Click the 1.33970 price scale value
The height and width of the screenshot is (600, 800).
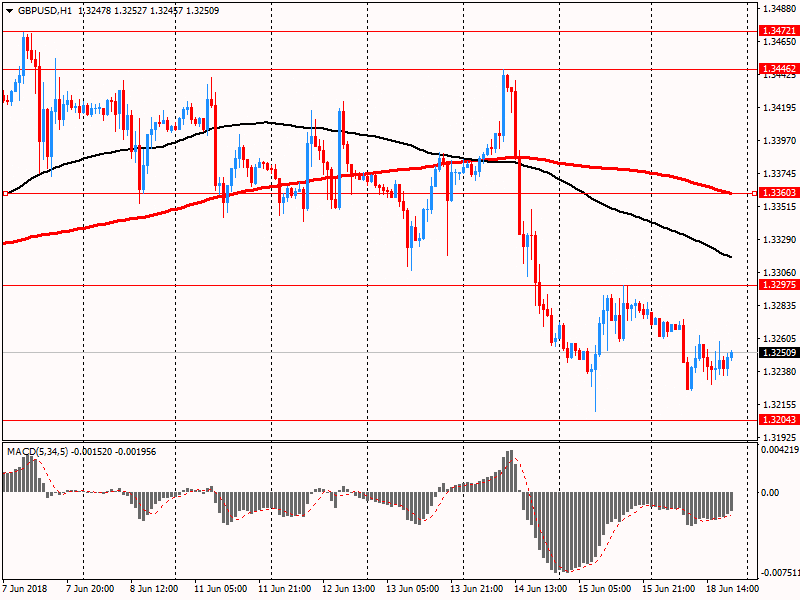tap(780, 141)
